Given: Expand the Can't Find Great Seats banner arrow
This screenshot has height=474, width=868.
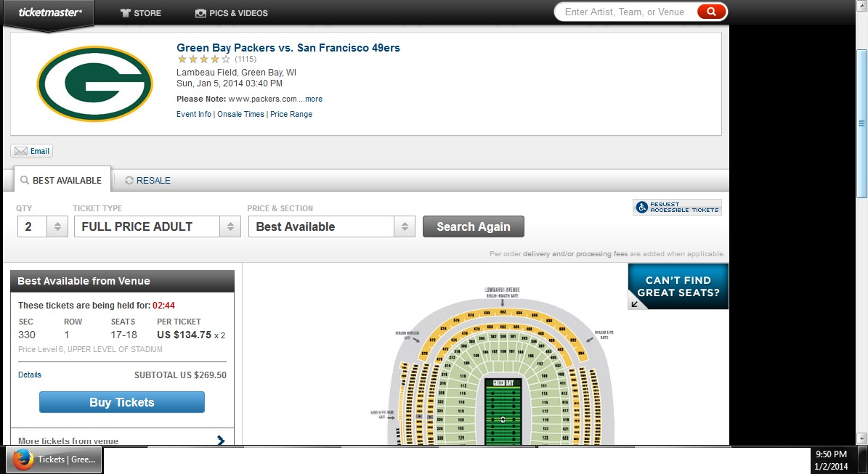Looking at the screenshot, I should pyautogui.click(x=635, y=303).
